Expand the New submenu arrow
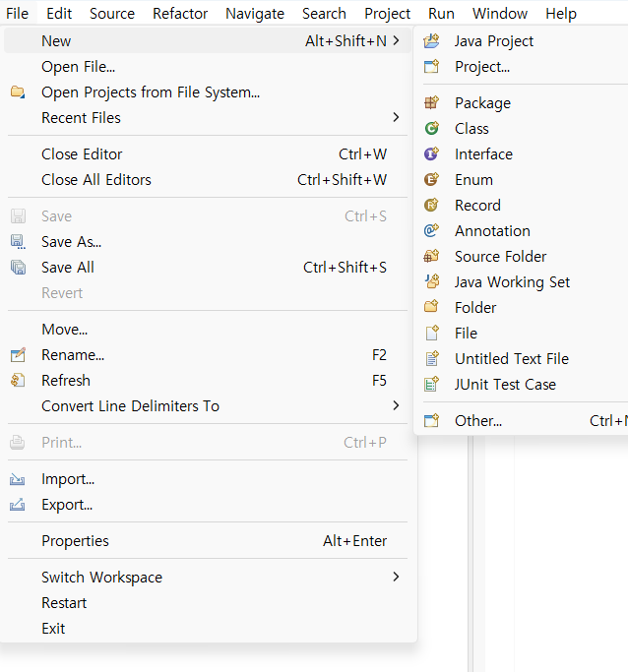 pos(396,40)
